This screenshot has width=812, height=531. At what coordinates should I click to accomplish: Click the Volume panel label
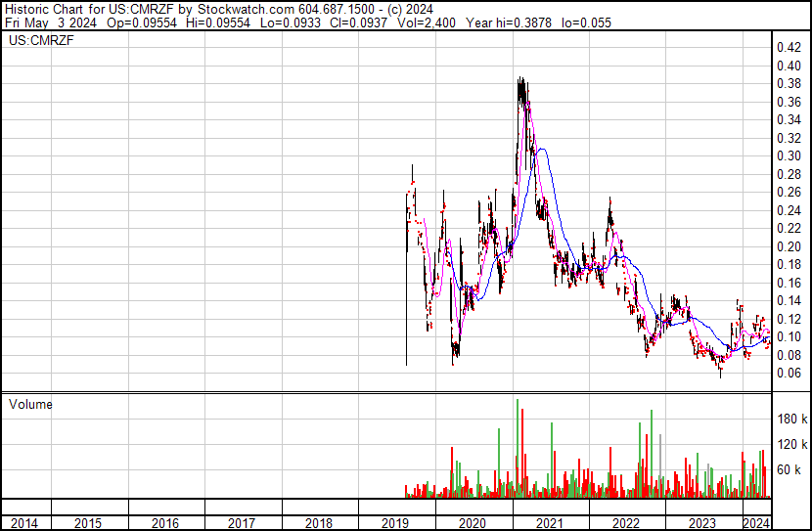pyautogui.click(x=30, y=404)
